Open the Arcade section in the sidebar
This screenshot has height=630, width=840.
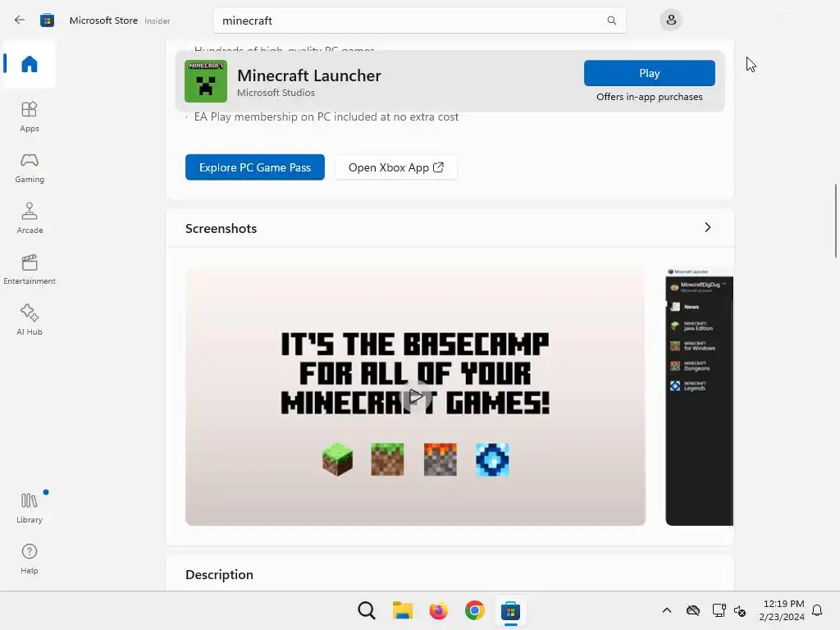coord(30,218)
